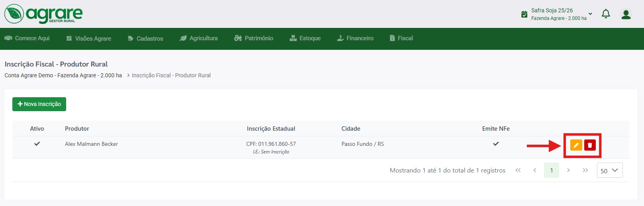644x206 pixels.
Task: Click the Nova Inscrição button
Action: pyautogui.click(x=39, y=104)
